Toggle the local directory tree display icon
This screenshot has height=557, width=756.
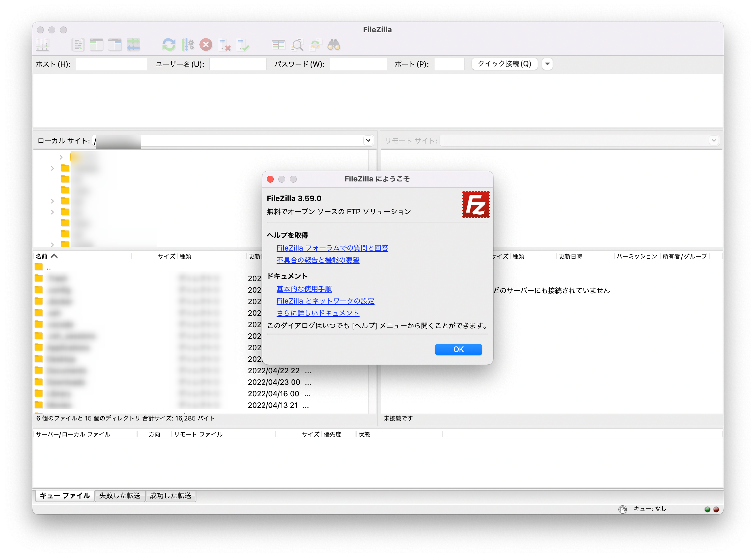[x=97, y=45]
